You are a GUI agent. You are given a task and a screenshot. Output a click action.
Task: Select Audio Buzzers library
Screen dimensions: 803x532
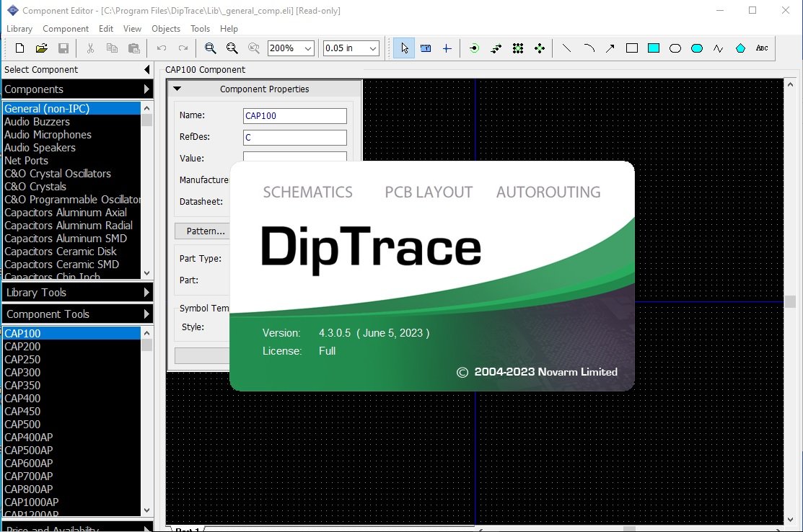(x=71, y=122)
